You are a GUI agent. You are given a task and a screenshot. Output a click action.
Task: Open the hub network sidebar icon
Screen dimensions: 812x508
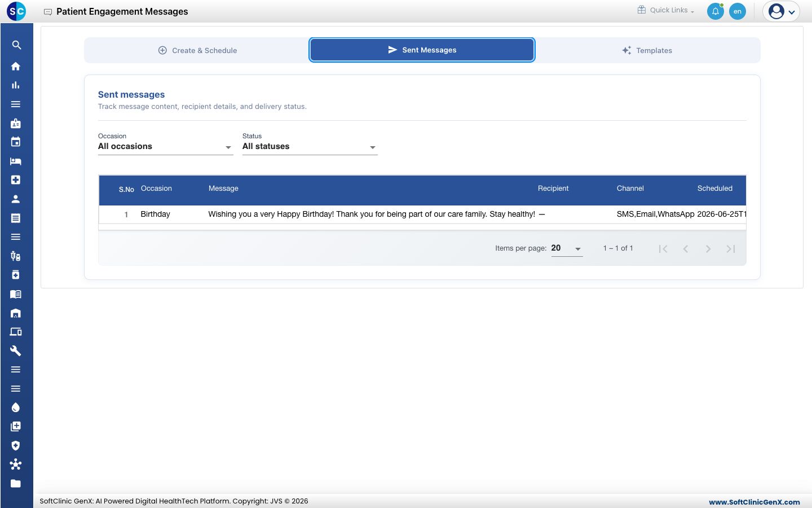[16, 465]
